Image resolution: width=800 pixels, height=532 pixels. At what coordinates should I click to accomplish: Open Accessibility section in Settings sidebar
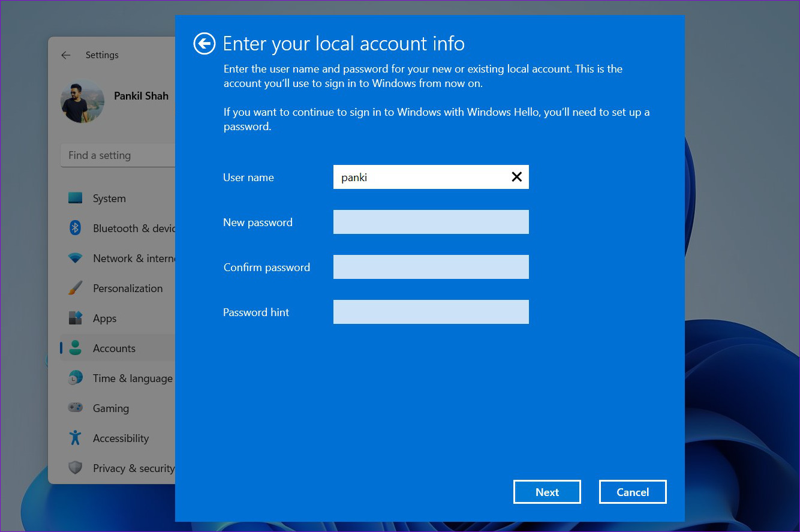pyautogui.click(x=121, y=438)
